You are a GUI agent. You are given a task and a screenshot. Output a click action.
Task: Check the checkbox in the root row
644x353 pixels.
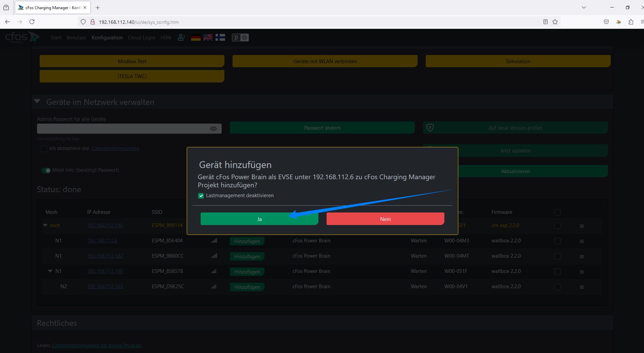coord(557,226)
